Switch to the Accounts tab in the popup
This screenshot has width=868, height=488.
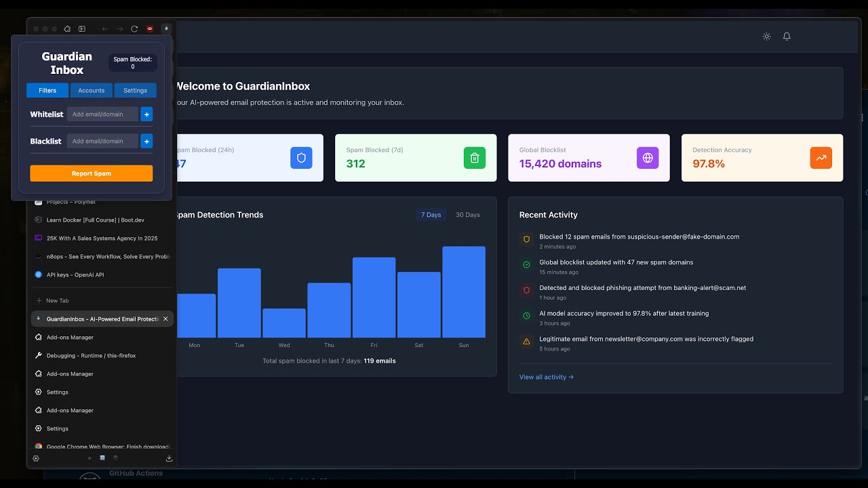click(x=92, y=90)
